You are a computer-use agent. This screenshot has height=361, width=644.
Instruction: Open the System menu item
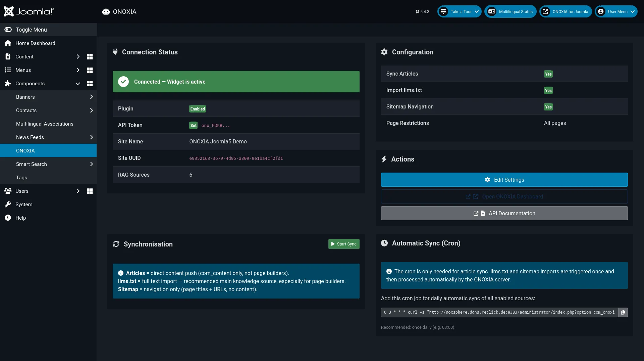(x=48, y=205)
